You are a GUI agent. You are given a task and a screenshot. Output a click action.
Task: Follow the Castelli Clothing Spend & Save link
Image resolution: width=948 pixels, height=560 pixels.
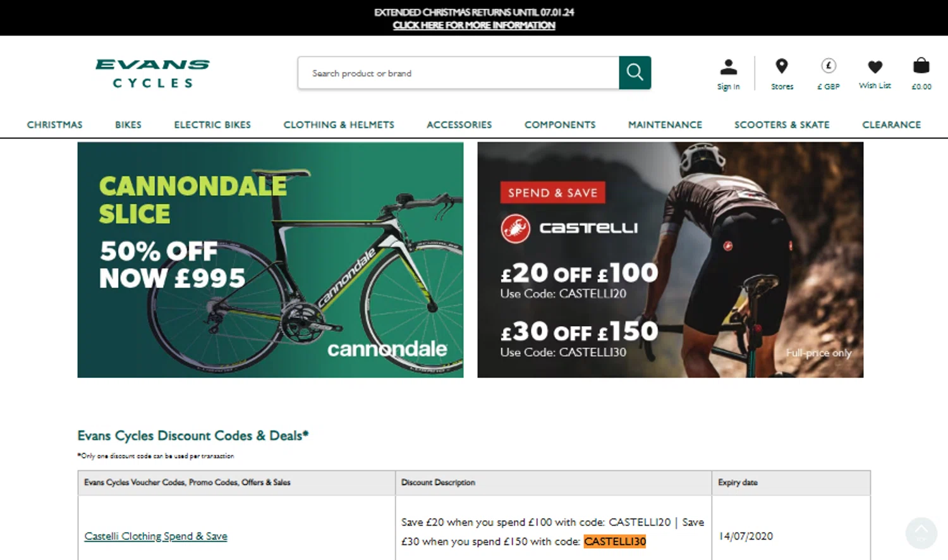tap(156, 536)
